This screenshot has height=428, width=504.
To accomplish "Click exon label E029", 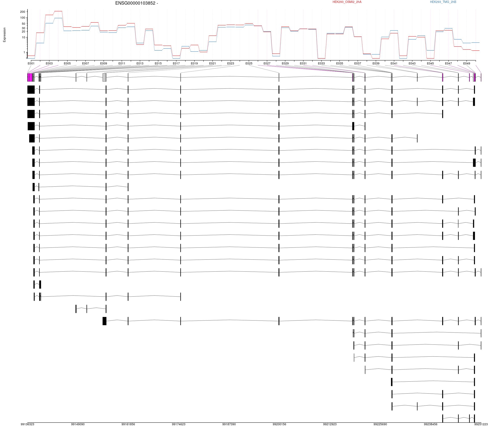I will click(285, 64).
